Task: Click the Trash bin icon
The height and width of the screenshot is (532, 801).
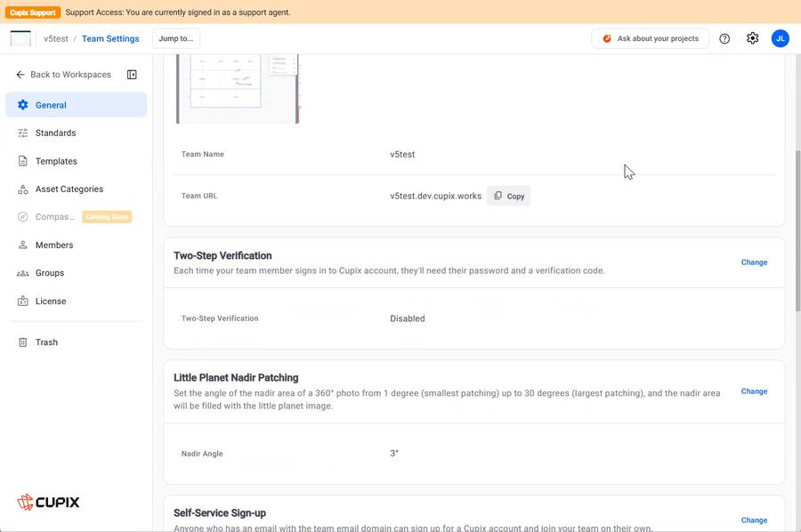Action: 23,343
